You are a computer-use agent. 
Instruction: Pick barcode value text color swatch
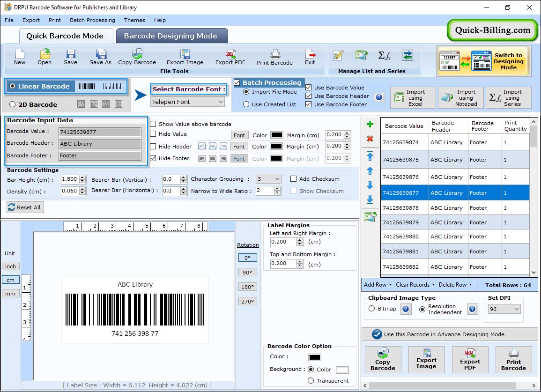point(277,135)
